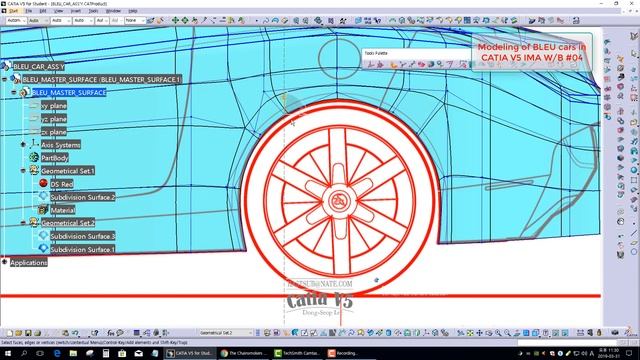The image size is (640, 360).
Task: Click the Normal View icon
Action: tap(517, 333)
